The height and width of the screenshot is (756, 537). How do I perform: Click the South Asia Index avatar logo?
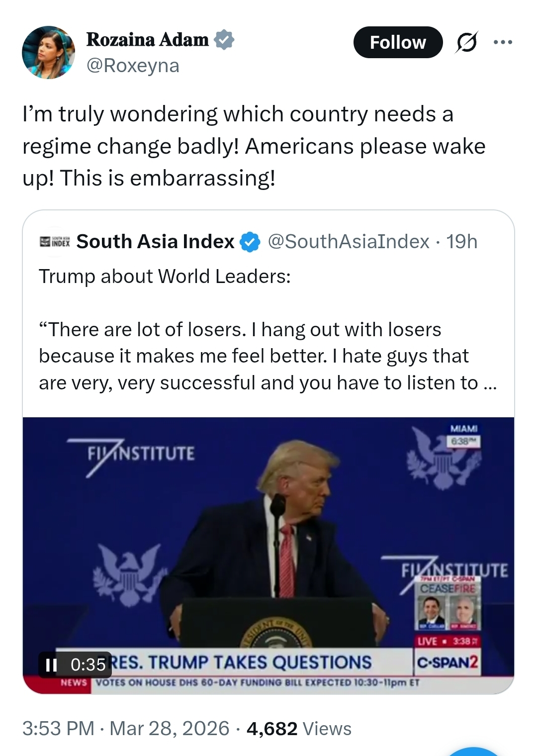tap(54, 242)
